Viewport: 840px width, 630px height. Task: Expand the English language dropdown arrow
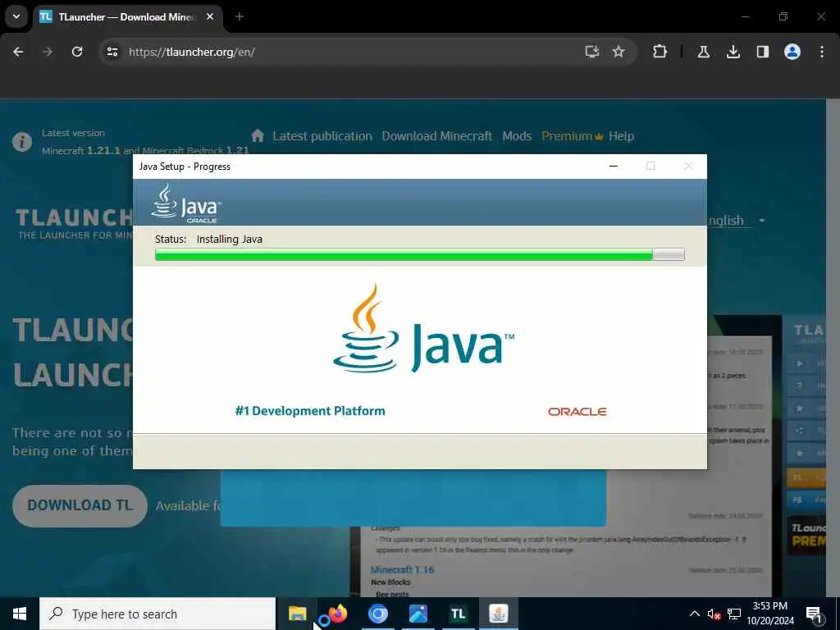762,220
